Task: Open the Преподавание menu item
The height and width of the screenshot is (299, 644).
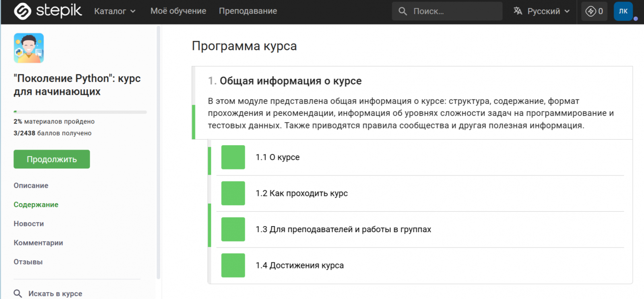Action: 248,11
